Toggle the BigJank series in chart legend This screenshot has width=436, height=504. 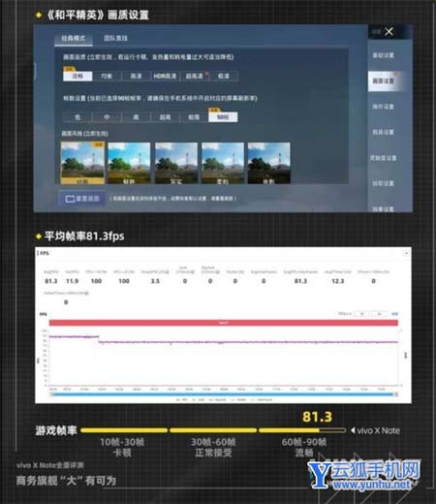[217, 400]
